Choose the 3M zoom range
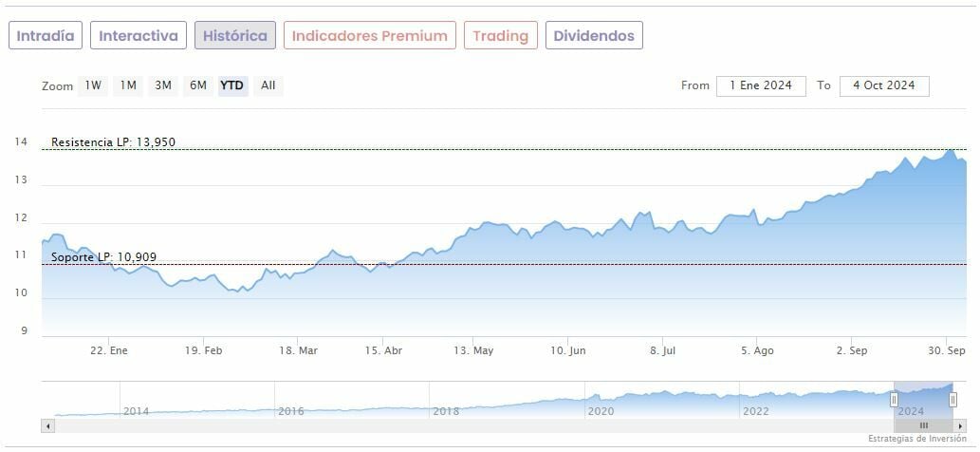The height and width of the screenshot is (452, 980). click(163, 85)
